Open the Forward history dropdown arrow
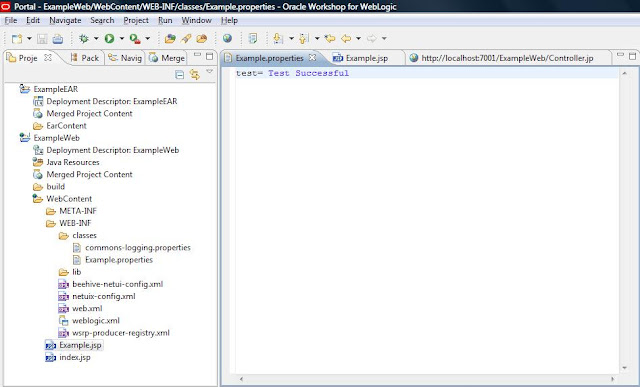 [x=384, y=39]
